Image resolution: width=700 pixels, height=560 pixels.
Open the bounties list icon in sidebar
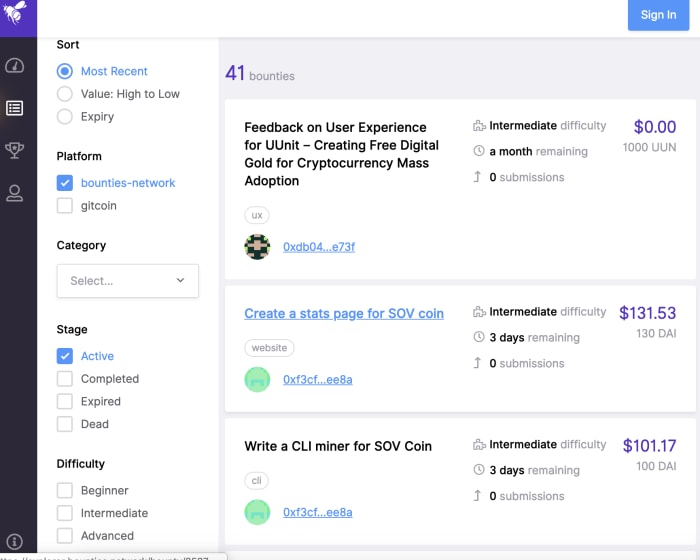[x=15, y=108]
